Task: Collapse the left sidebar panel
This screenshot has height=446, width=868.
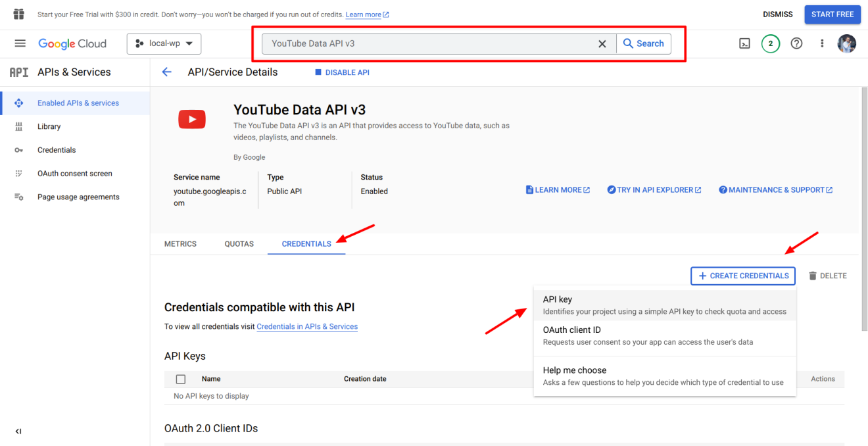Action: point(18,432)
